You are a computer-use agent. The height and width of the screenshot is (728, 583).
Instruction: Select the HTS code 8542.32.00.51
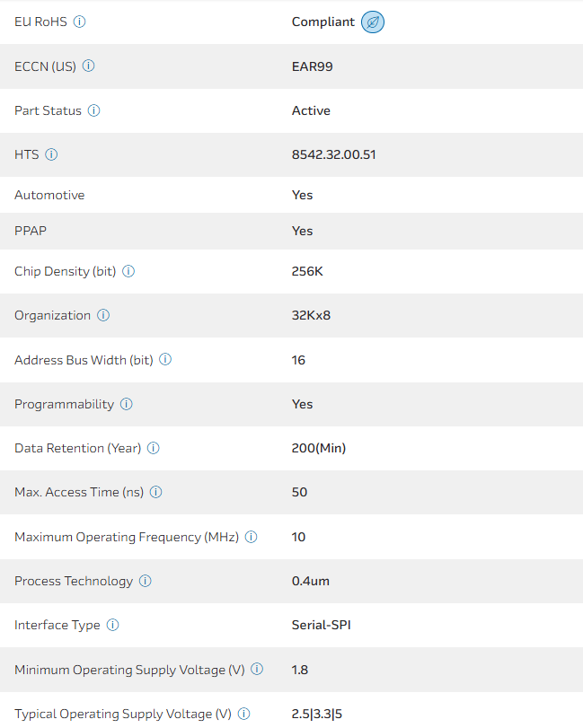[333, 154]
